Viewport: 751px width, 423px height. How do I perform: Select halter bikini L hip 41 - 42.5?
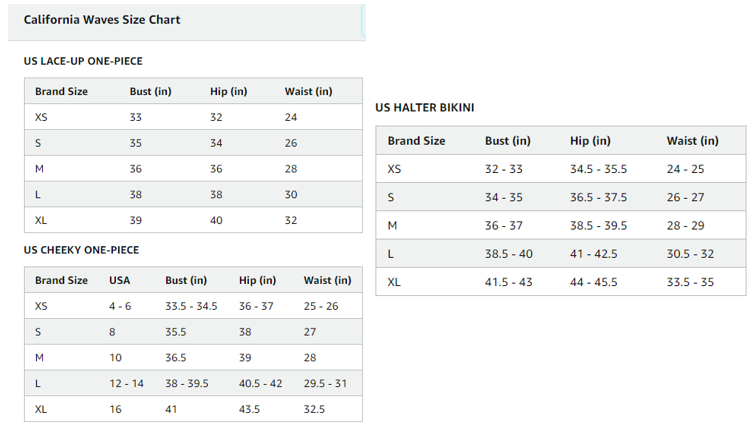click(593, 254)
